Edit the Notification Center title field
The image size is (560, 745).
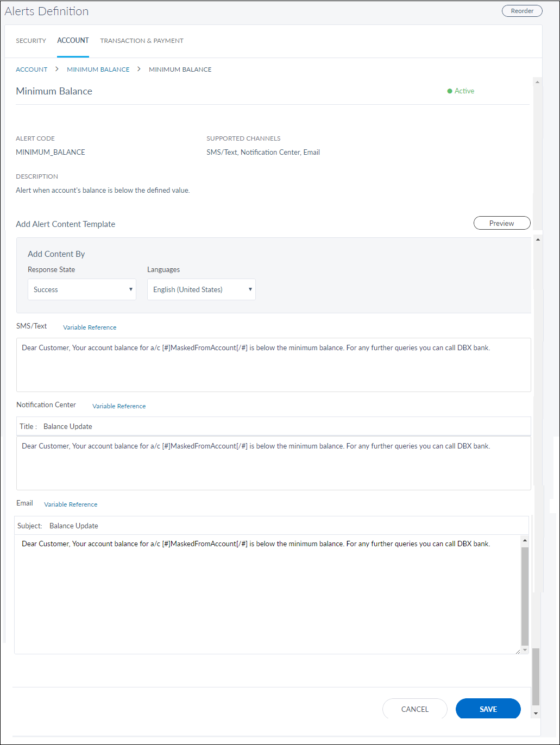point(282,426)
